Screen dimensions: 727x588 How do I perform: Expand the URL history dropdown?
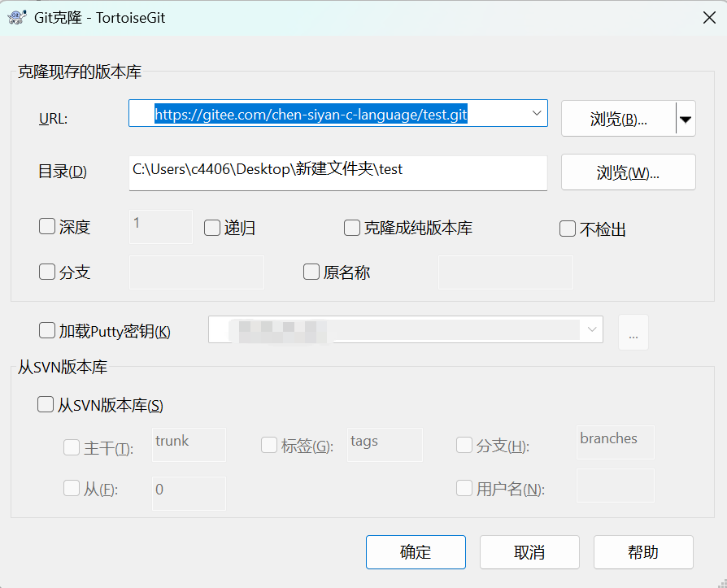click(537, 113)
